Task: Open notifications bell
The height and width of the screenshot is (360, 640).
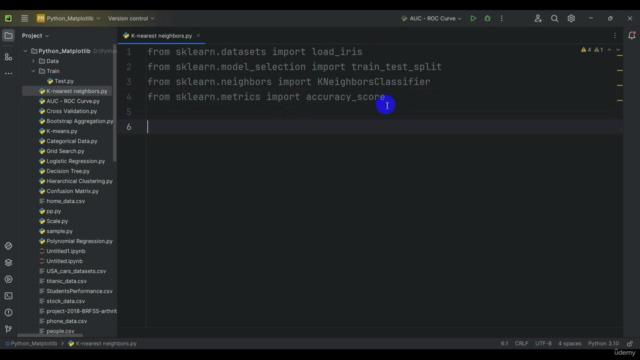Action: (x=631, y=36)
